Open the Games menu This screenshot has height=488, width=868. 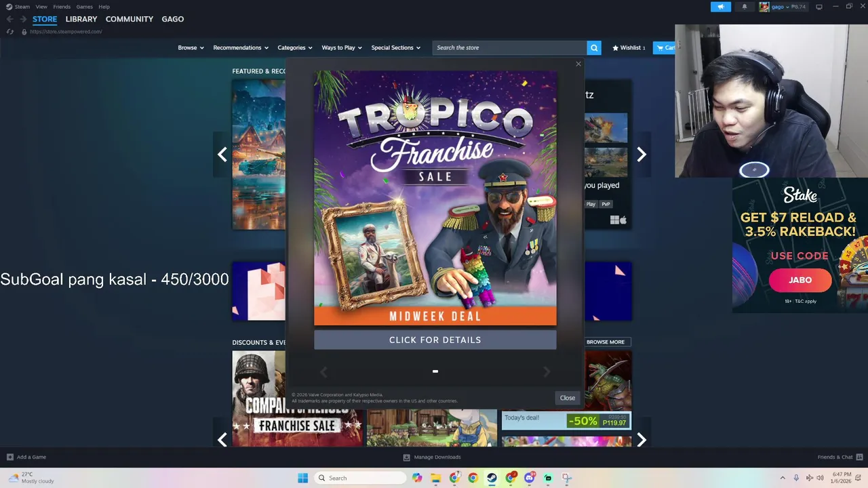[x=85, y=7]
